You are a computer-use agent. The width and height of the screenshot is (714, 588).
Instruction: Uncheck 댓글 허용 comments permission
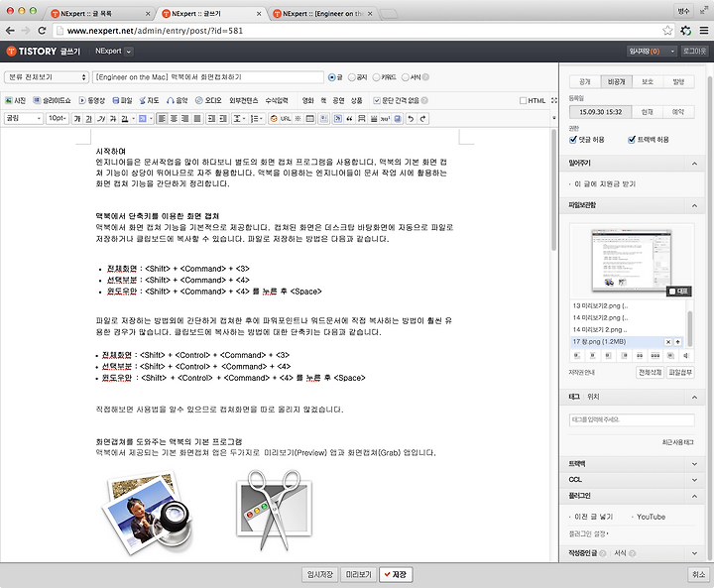(573, 140)
